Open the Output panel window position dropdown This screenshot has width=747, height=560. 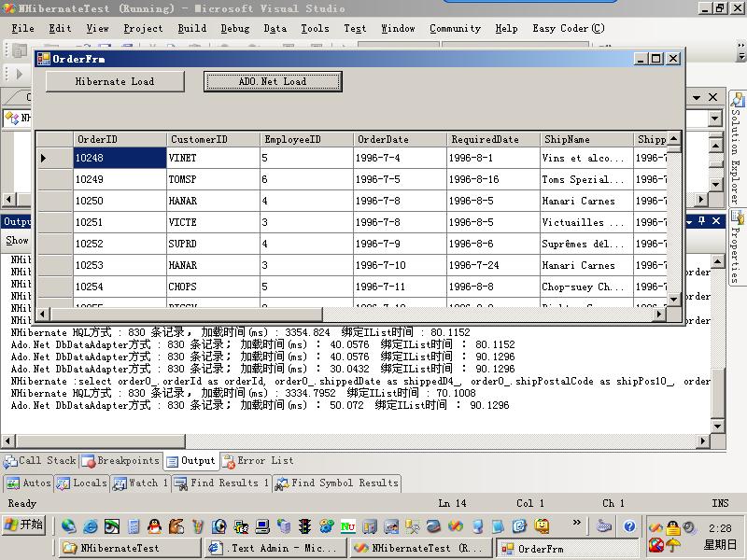click(x=689, y=222)
